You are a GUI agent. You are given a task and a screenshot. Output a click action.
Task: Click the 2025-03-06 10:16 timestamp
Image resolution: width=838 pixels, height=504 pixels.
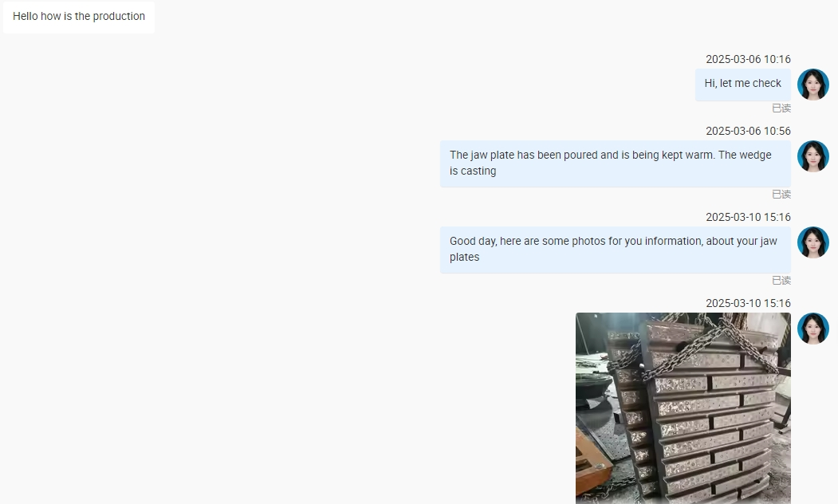748,59
